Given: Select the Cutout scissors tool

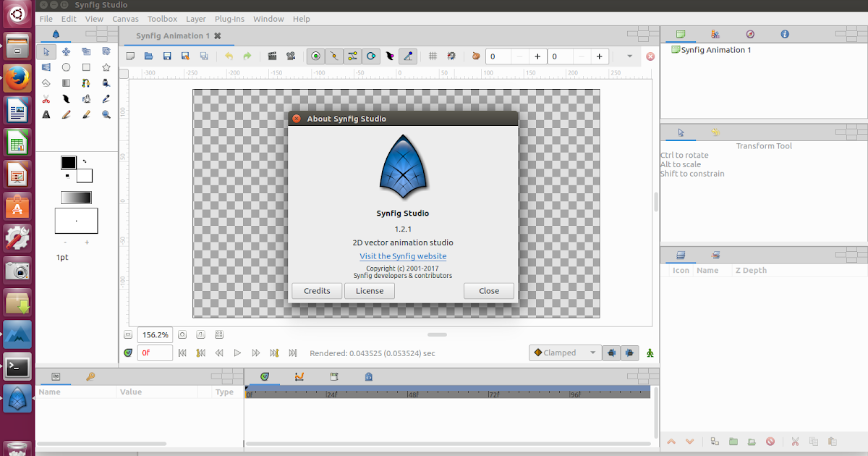Looking at the screenshot, I should coord(46,98).
